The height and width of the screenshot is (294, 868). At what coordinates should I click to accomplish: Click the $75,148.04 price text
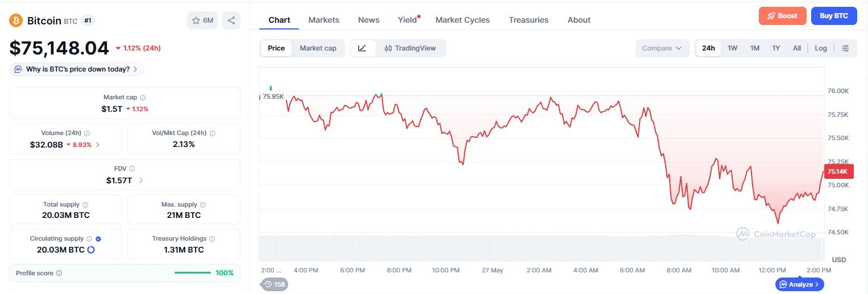pos(59,48)
